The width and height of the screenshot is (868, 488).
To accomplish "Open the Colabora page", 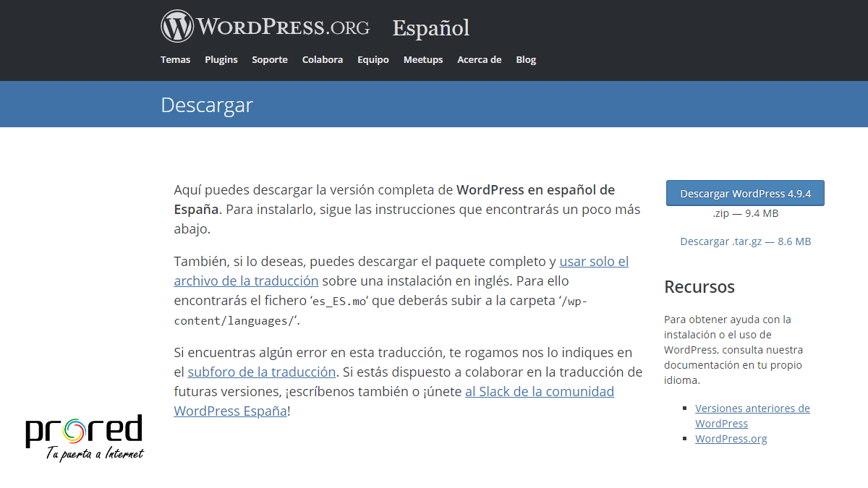I will 323,60.
